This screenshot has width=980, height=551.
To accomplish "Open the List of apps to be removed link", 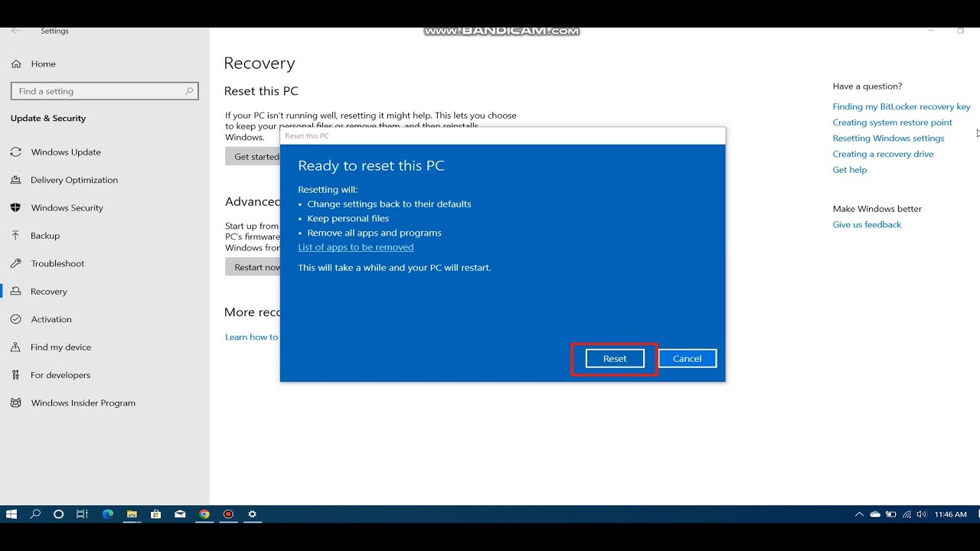I will pos(355,247).
